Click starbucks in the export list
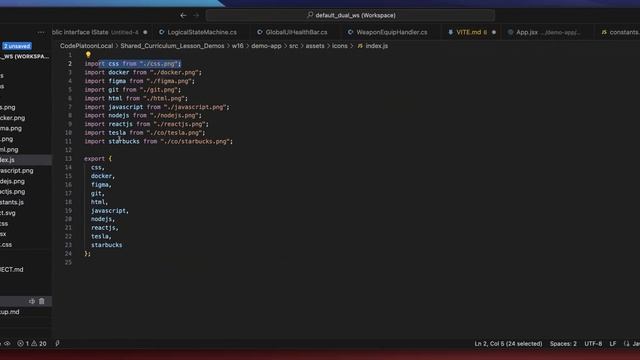The width and height of the screenshot is (640, 360). (x=107, y=245)
